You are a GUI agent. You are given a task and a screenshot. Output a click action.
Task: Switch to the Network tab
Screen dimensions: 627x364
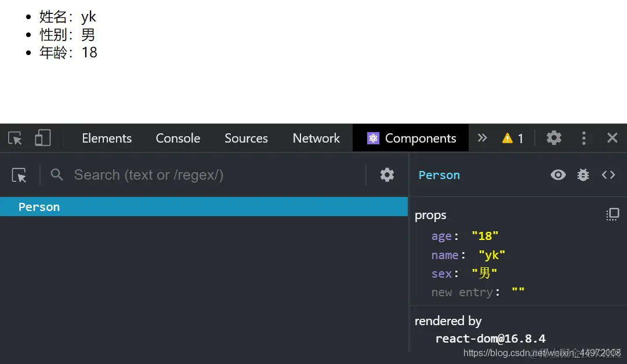coord(316,138)
